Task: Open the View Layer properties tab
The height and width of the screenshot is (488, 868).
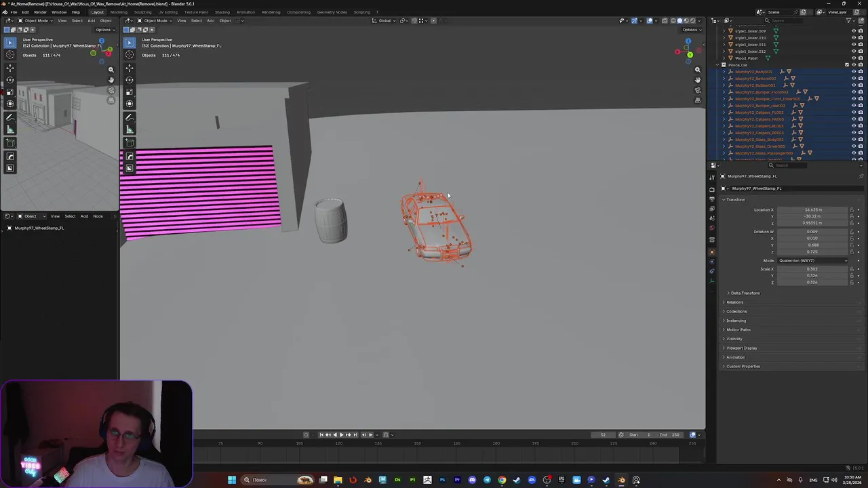Action: (712, 209)
